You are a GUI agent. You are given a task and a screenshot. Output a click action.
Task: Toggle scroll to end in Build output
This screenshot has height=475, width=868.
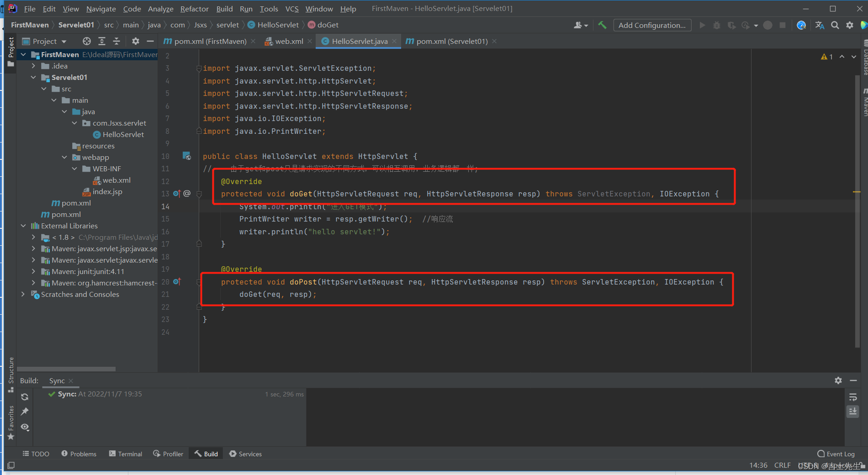pyautogui.click(x=852, y=412)
